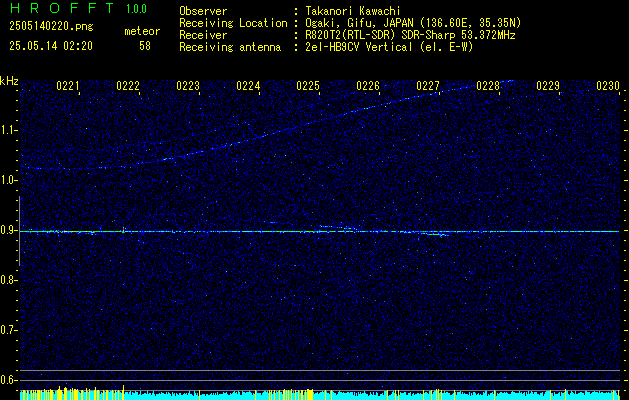Click the 1.0 kHz axis label
Screen dimensions: 629x400
[9, 181]
